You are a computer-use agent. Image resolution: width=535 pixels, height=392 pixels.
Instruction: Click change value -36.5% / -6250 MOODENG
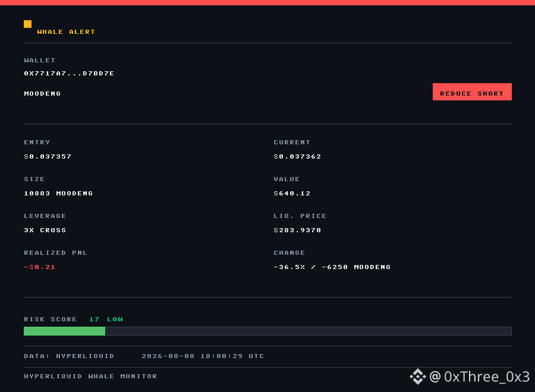click(x=332, y=267)
